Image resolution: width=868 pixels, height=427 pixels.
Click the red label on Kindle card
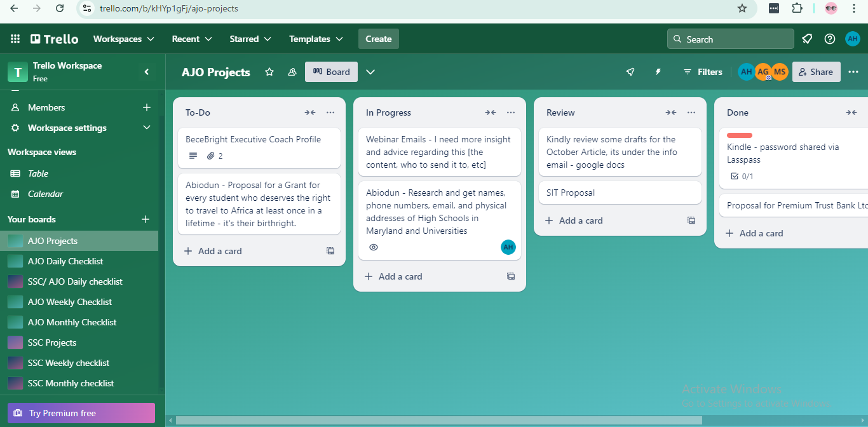pos(740,135)
